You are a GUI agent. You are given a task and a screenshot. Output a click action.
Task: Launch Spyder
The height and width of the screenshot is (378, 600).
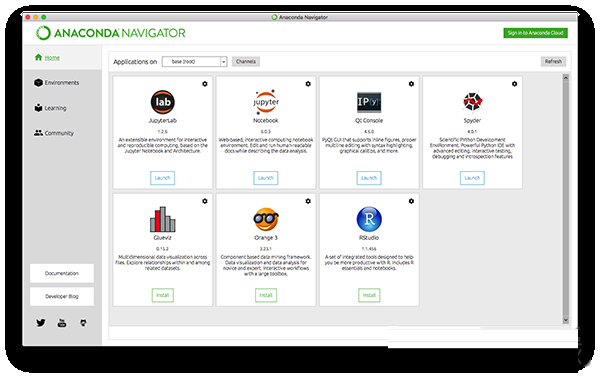click(472, 178)
